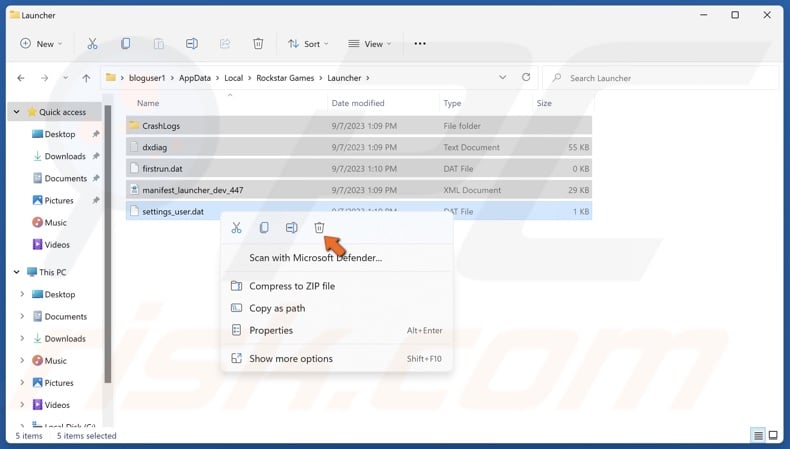Screen dimensions: 790x449
Task: Choose Scan with Microsoft Defender
Action: tap(337, 258)
